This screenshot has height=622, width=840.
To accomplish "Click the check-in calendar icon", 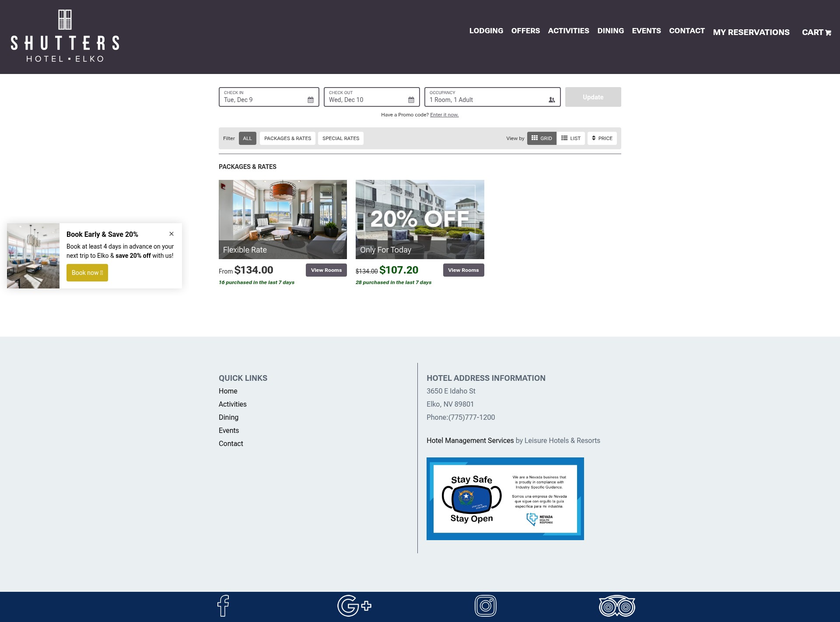I will (x=311, y=100).
